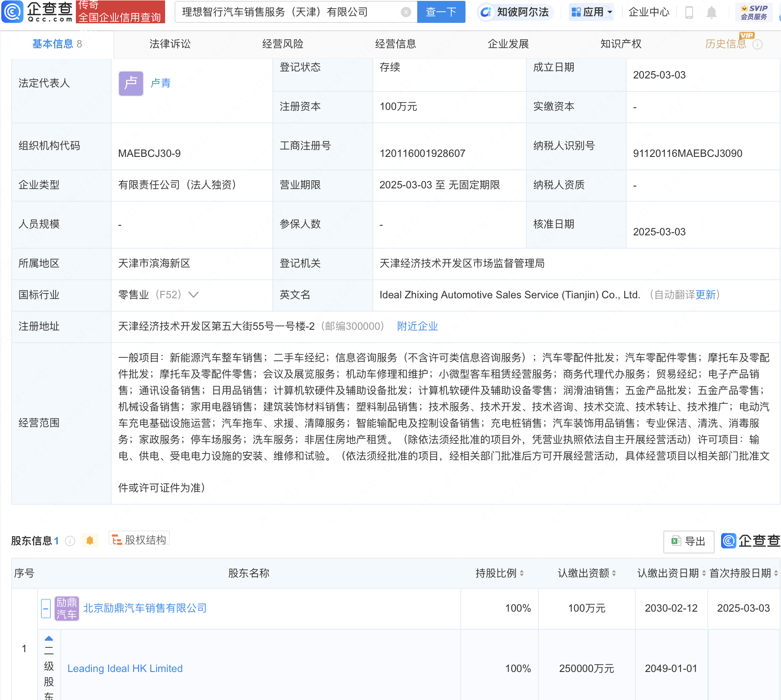This screenshot has width=781, height=700.
Task: Click the info icon next to 股东信息
Action: coord(70,541)
